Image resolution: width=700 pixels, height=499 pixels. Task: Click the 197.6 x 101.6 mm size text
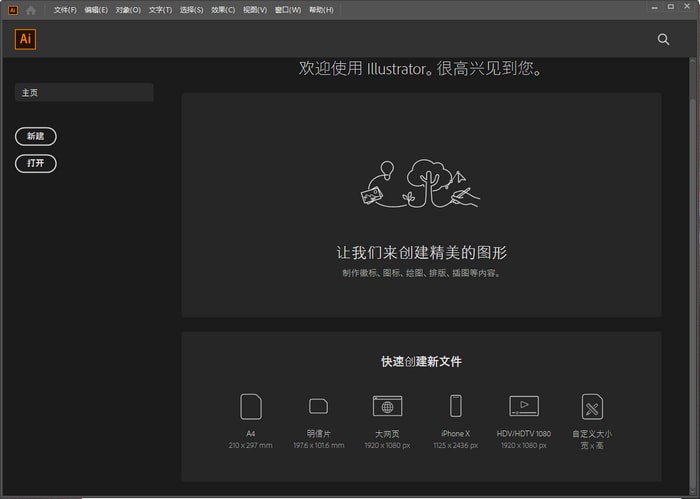click(x=319, y=445)
